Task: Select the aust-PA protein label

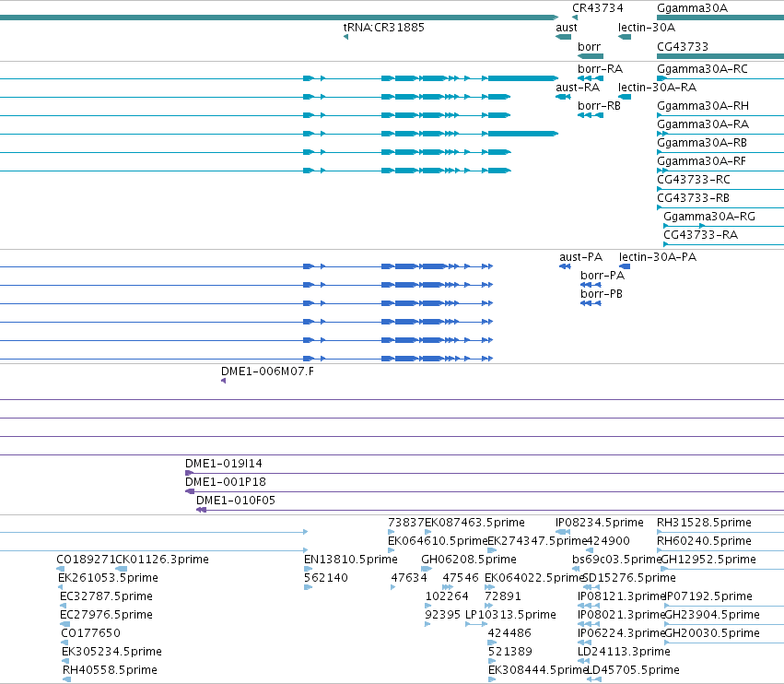Action: pos(580,257)
